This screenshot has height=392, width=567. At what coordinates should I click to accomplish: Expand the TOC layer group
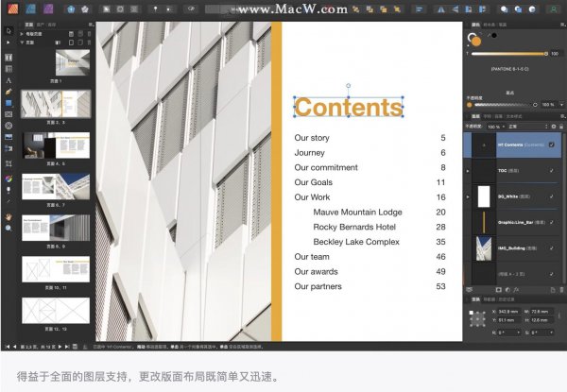click(468, 171)
